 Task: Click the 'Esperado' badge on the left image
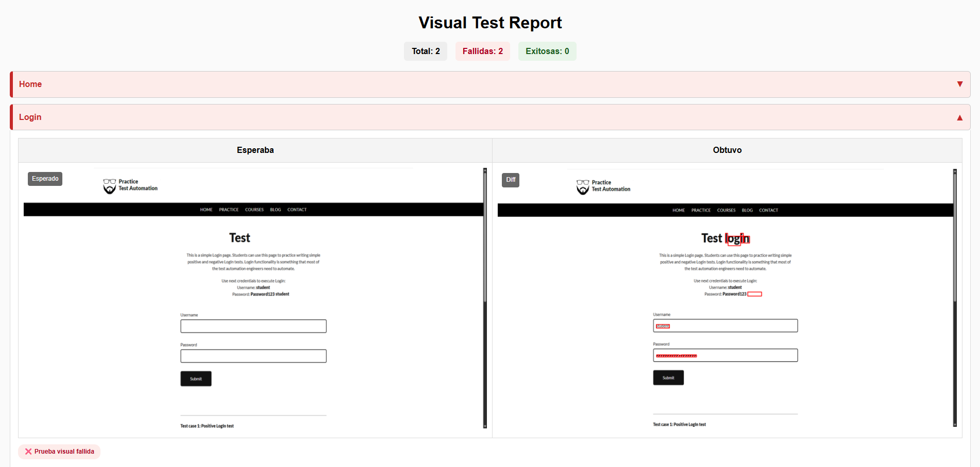45,179
